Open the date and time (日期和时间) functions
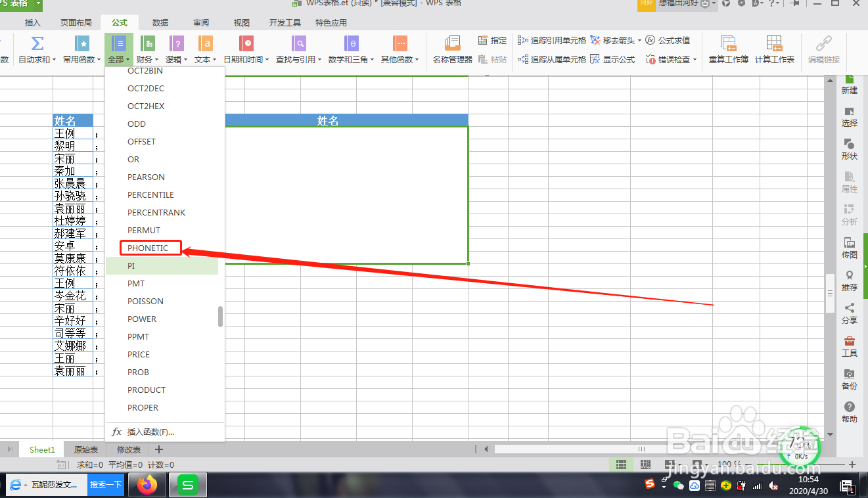 coord(246,50)
